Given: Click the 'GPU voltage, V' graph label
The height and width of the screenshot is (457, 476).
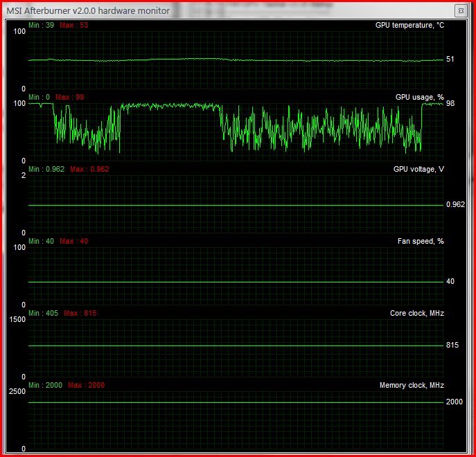Looking at the screenshot, I should click(x=418, y=169).
